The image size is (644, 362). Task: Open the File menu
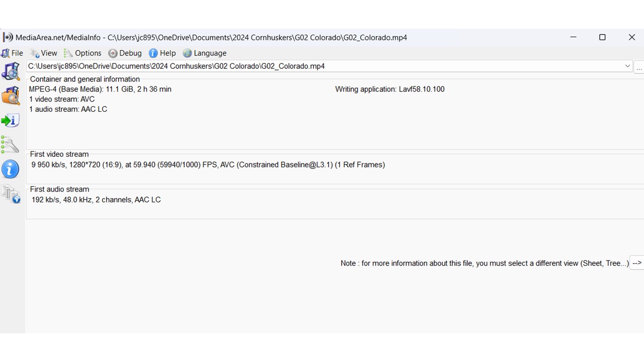click(13, 53)
